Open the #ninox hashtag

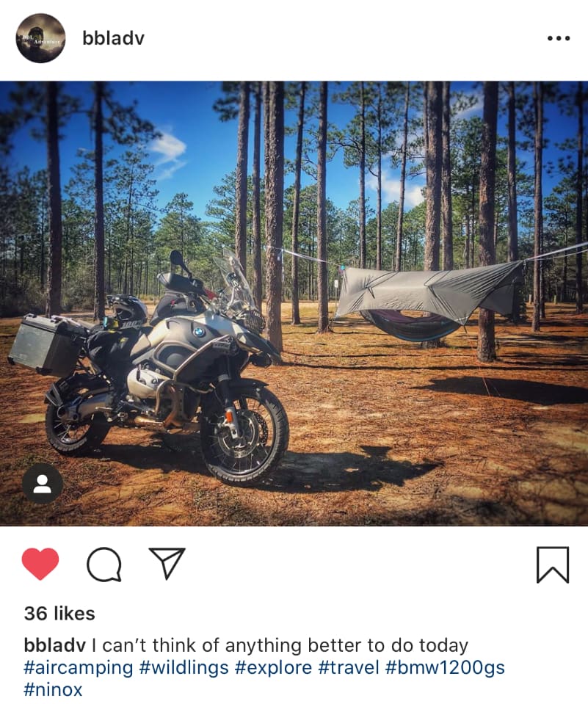[x=53, y=689]
